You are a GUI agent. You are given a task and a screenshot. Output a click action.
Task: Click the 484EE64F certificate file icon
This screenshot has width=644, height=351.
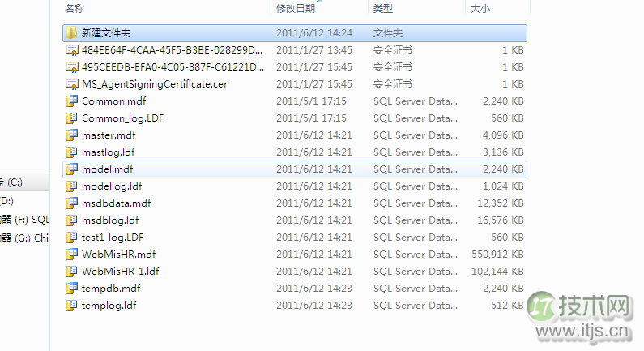(x=71, y=50)
